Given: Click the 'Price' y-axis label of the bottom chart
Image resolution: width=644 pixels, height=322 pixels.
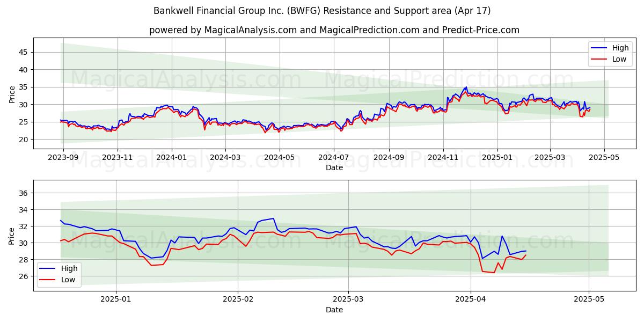Looking at the screenshot, I should [12, 236].
